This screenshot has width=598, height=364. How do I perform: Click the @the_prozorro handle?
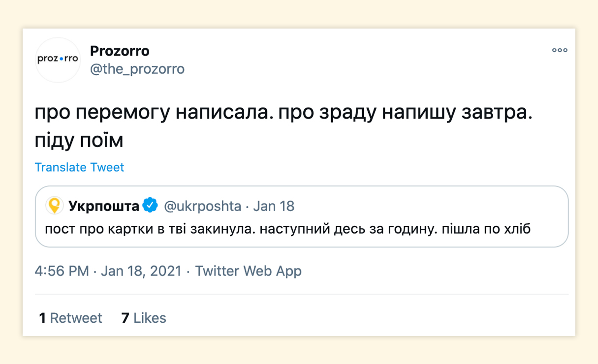click(x=137, y=69)
